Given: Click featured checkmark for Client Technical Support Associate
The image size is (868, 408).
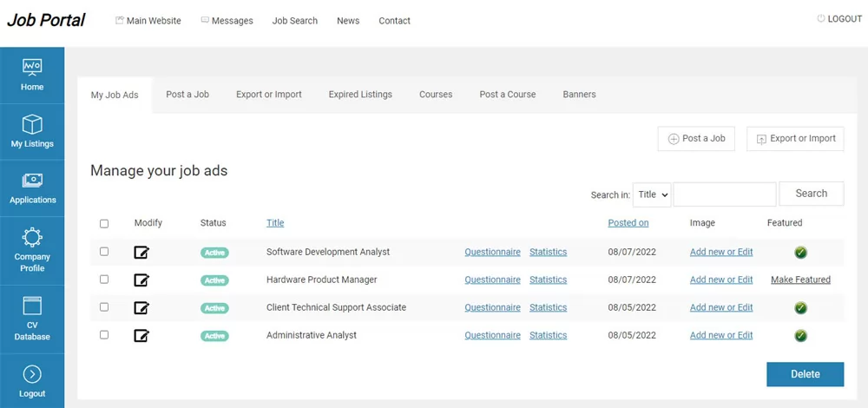Looking at the screenshot, I should [800, 308].
